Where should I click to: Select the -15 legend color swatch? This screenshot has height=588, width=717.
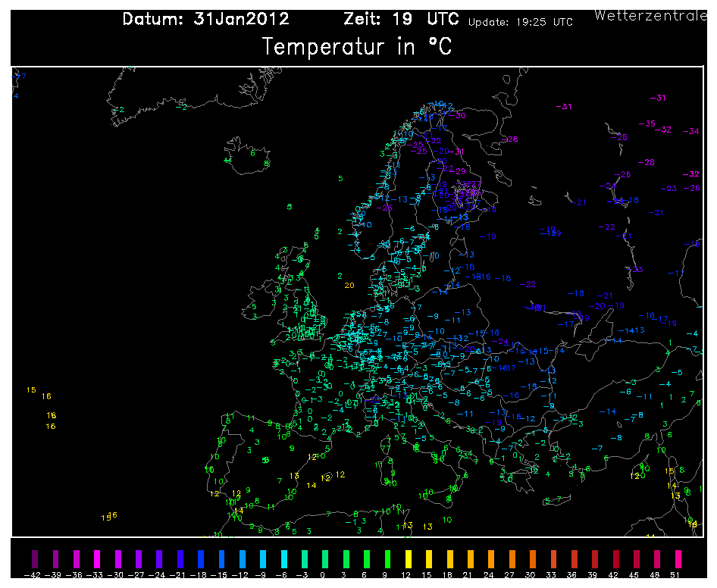tap(221, 558)
